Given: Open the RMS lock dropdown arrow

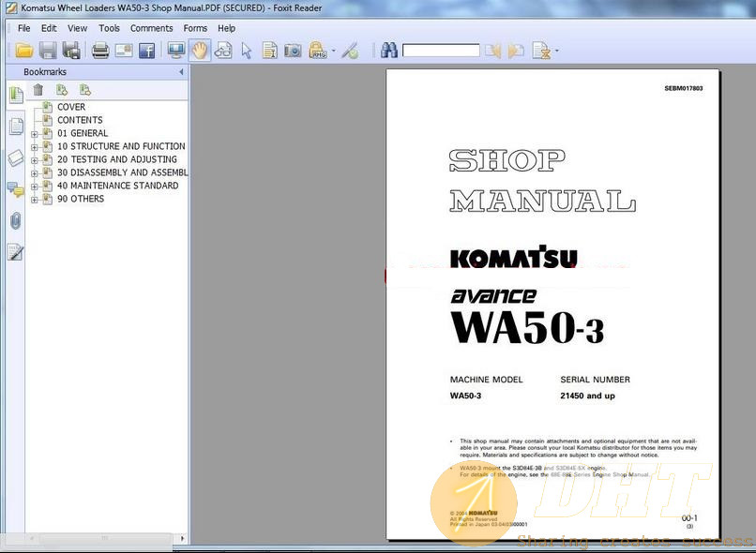Looking at the screenshot, I should [x=334, y=51].
